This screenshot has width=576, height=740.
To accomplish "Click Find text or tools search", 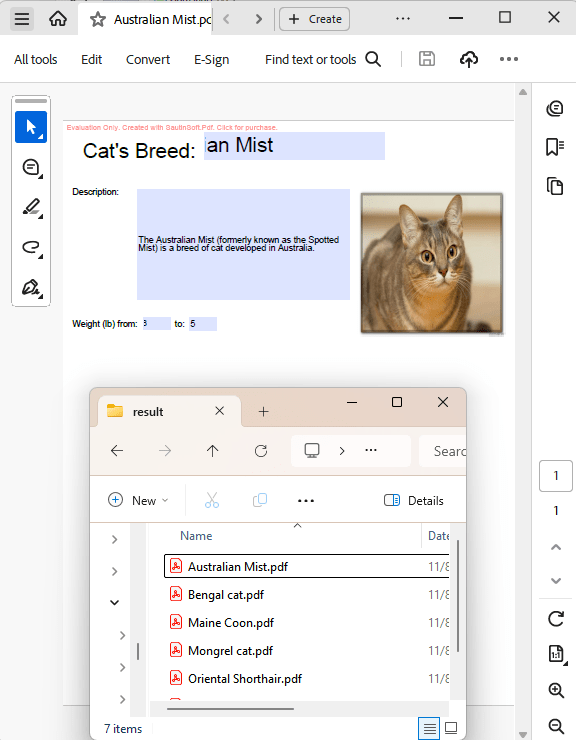I will [323, 59].
